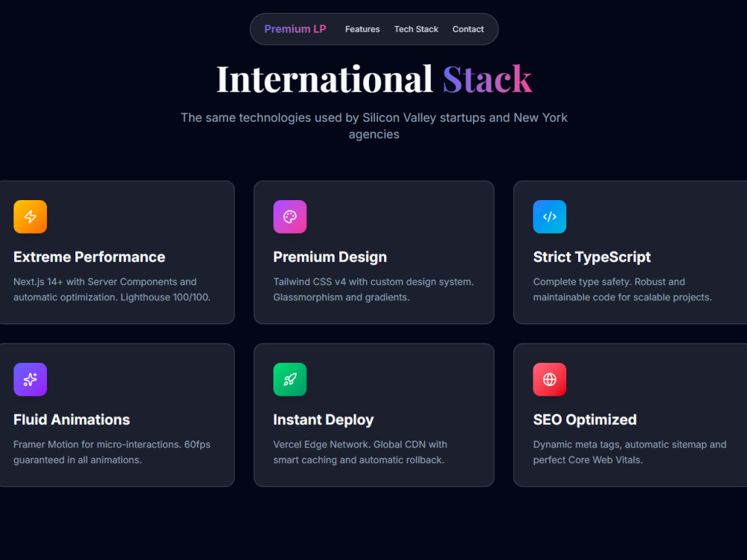Click the Framer Motion micro-interactions description
The height and width of the screenshot is (560, 747).
point(112,452)
